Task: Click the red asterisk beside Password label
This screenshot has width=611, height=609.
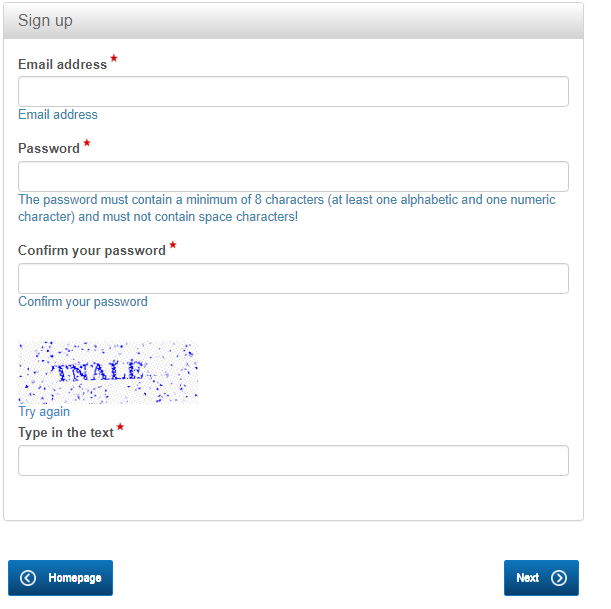Action: point(87,144)
